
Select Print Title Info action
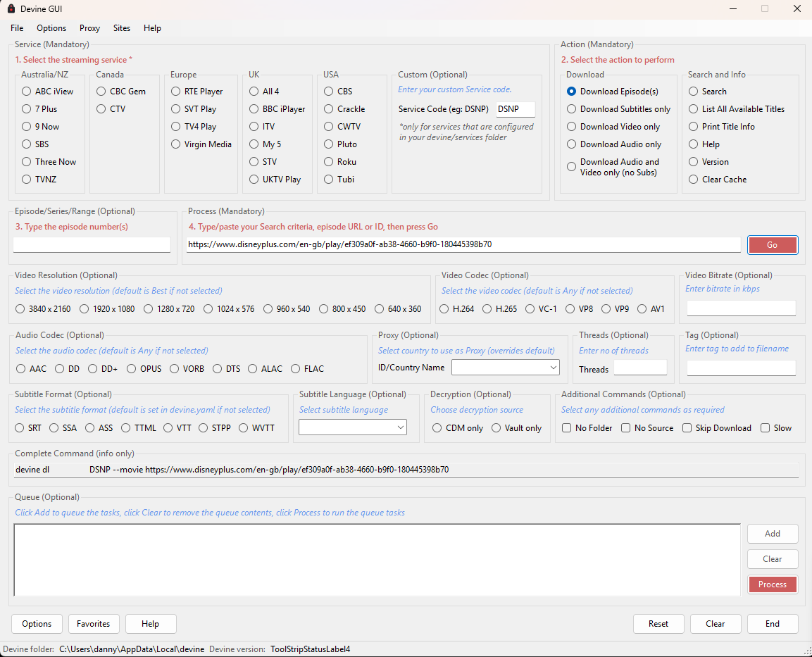722,126
